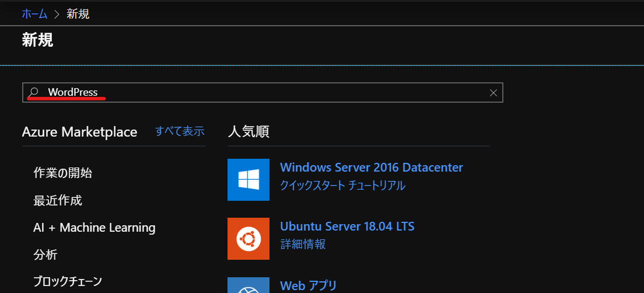Screen dimensions: 644x293
Task: Choose the AI + Machine Learning category
Action: click(x=94, y=228)
